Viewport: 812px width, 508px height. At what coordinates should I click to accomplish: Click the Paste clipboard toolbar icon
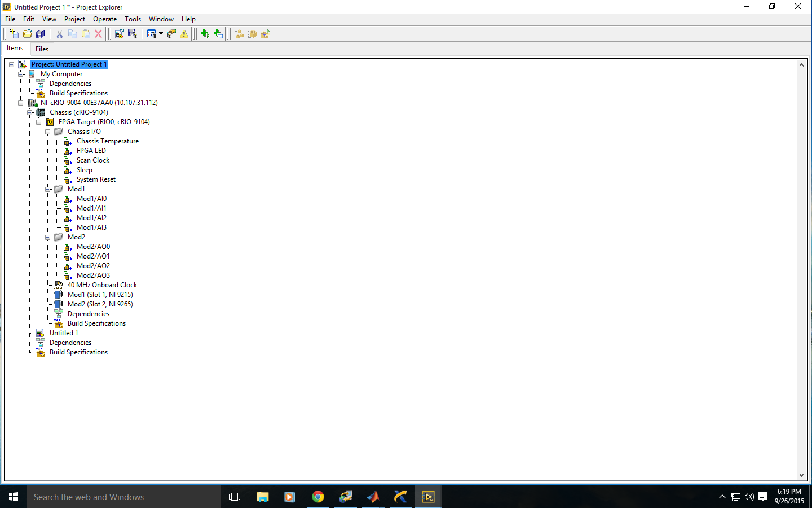pos(86,34)
